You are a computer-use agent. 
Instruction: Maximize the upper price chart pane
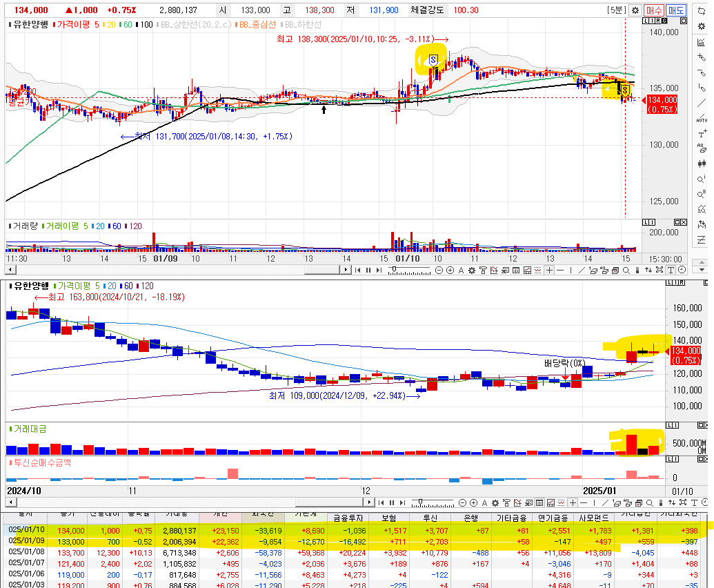click(x=683, y=21)
